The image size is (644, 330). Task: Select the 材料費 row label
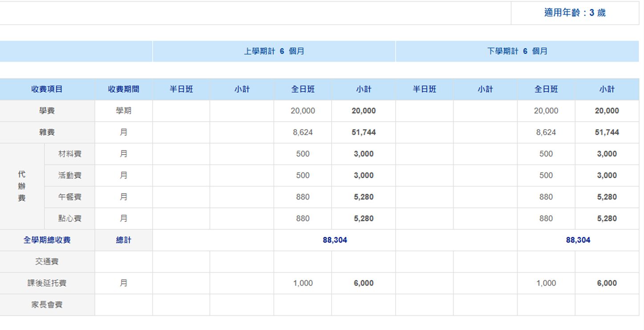click(x=69, y=154)
